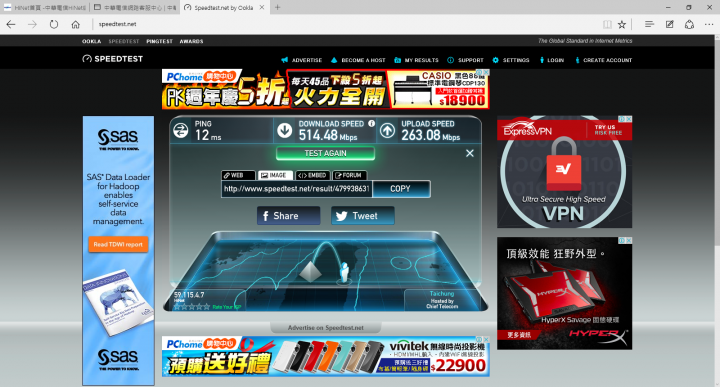
Task: Open web note pencil icon
Action: point(669,24)
